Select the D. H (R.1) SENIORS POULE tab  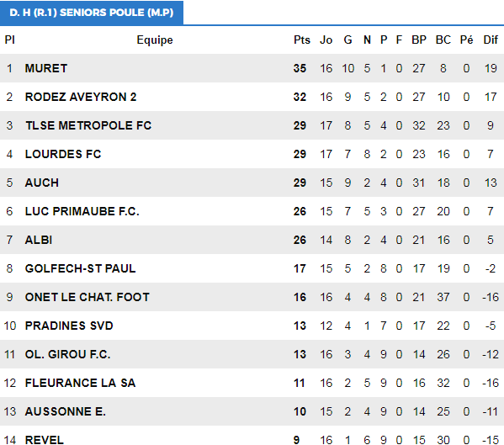[92, 13]
